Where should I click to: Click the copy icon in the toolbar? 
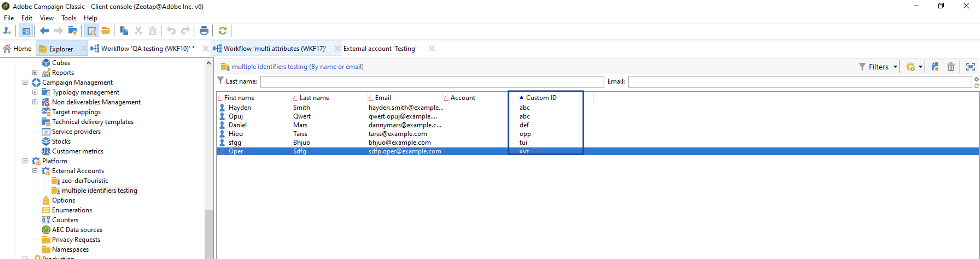click(x=124, y=31)
